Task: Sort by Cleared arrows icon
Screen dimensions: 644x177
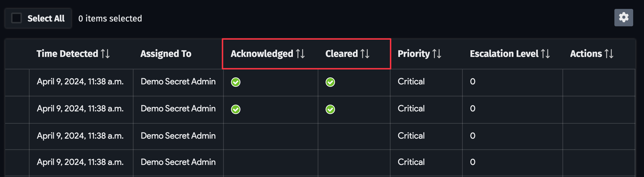Action: 365,54
